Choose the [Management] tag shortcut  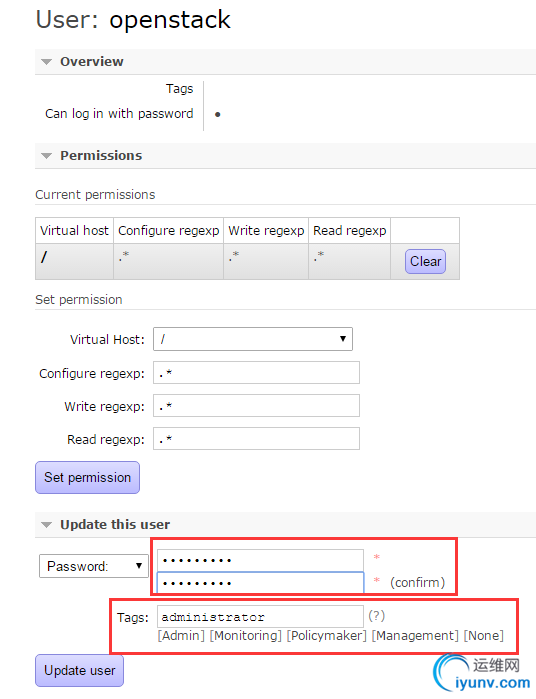[x=415, y=635]
